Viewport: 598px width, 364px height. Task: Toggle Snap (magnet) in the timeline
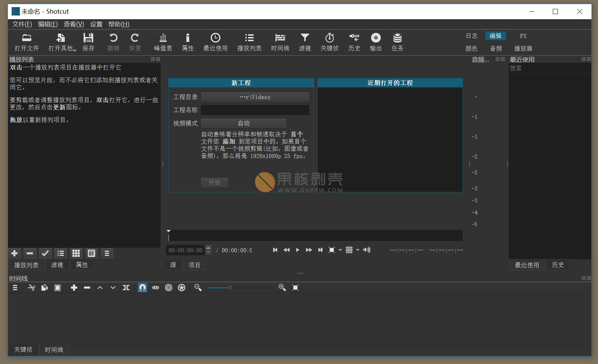pyautogui.click(x=142, y=288)
